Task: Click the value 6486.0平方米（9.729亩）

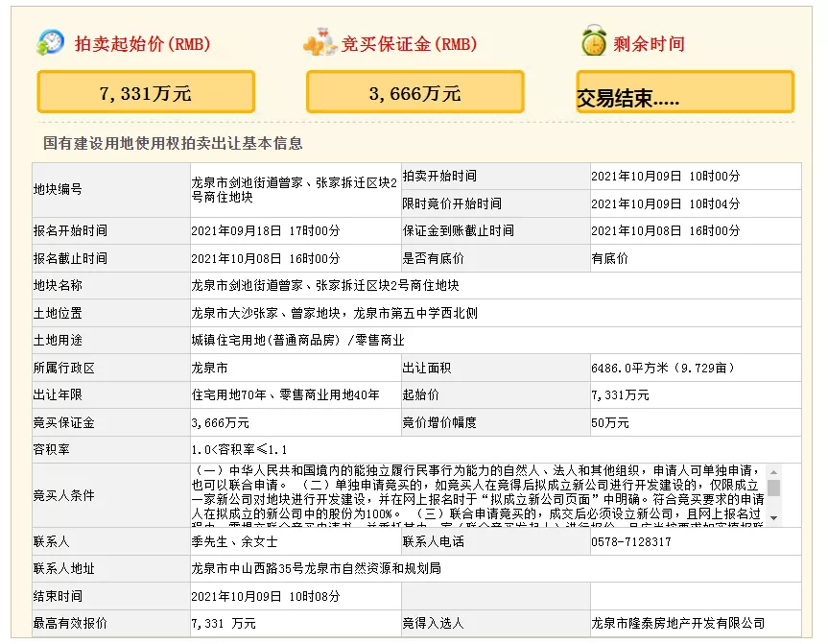Action: click(663, 368)
